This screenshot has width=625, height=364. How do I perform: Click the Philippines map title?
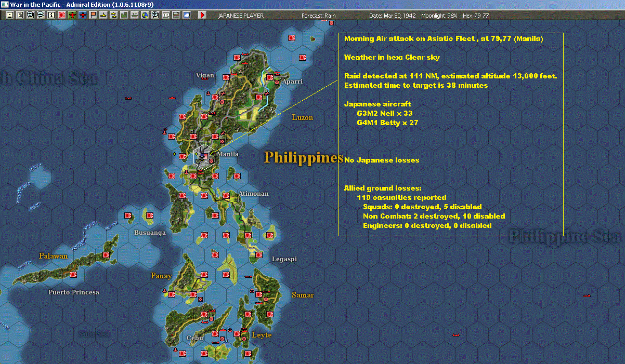(304, 158)
